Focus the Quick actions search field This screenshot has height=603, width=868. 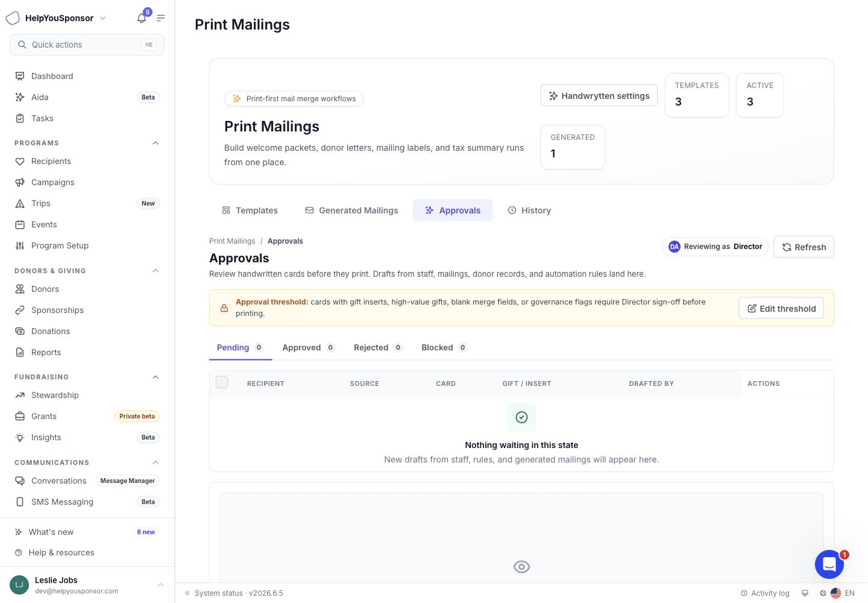pos(87,45)
